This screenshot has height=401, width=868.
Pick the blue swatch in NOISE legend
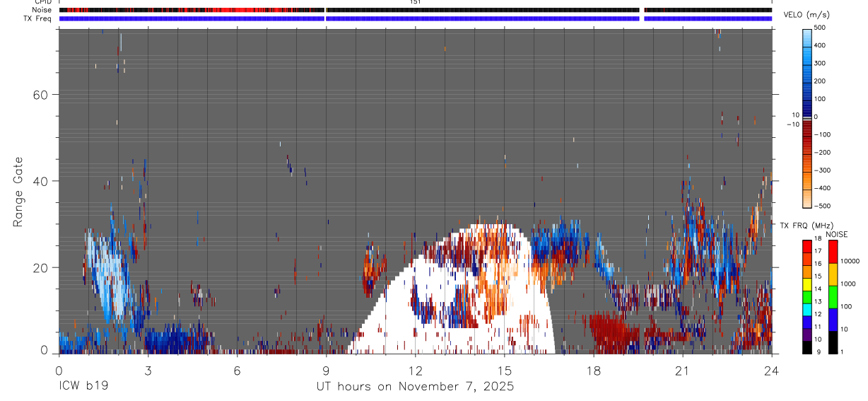[x=833, y=320]
